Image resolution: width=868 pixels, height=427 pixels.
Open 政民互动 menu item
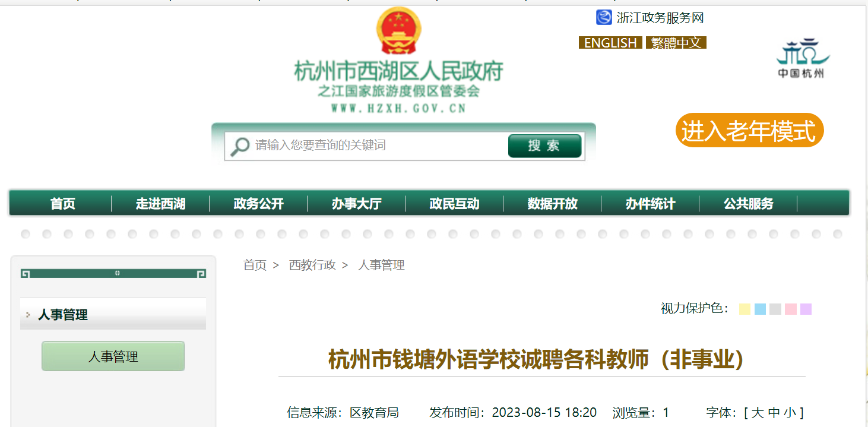[454, 204]
